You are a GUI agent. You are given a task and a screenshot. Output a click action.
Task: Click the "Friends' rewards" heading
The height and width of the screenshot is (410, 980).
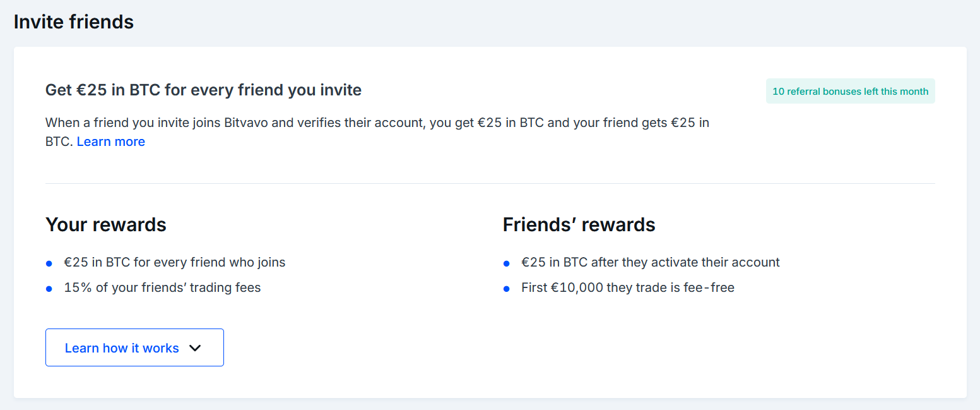tap(579, 224)
